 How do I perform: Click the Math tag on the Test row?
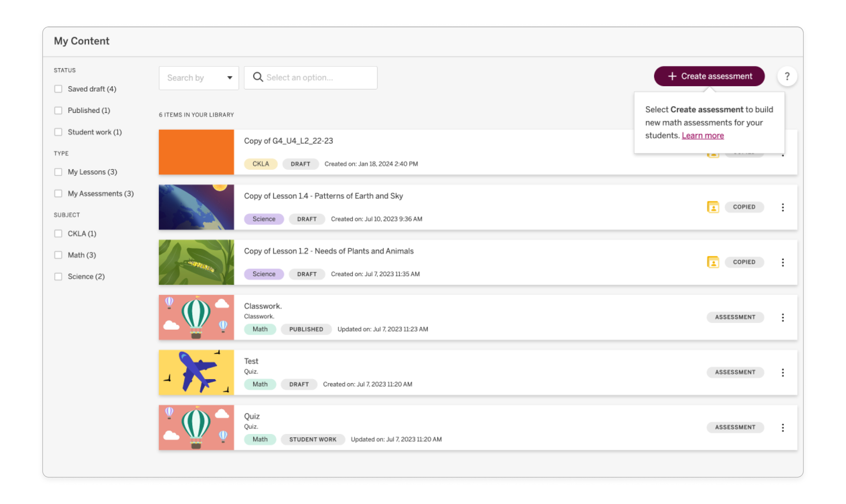pos(260,384)
